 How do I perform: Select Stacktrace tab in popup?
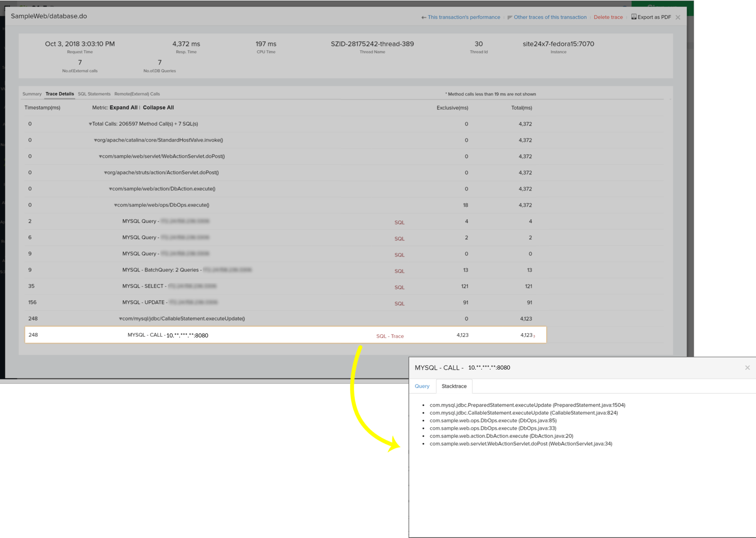[x=454, y=386]
